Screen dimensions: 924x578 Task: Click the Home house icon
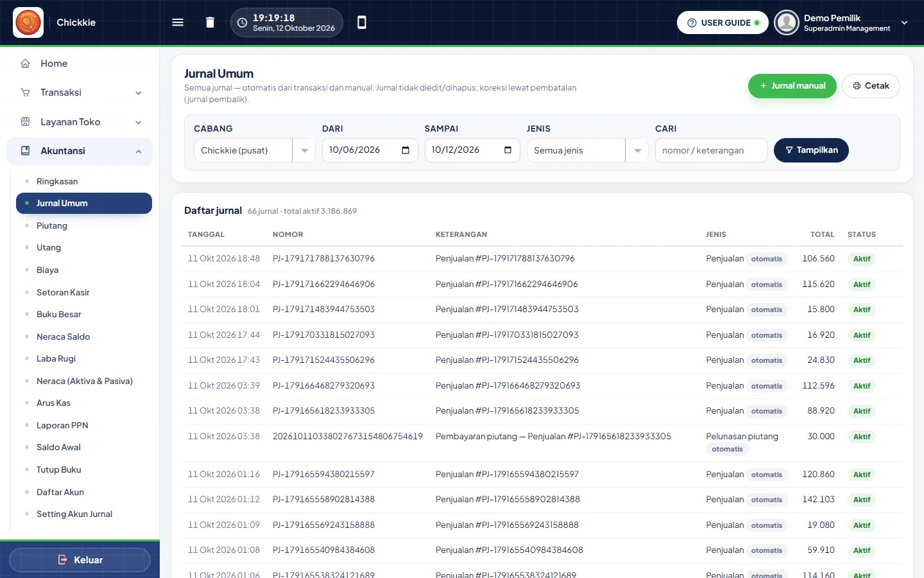pyautogui.click(x=26, y=64)
